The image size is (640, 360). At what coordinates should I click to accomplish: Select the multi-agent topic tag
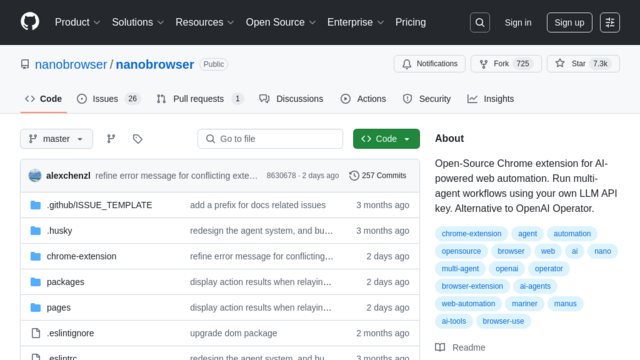pyautogui.click(x=460, y=269)
